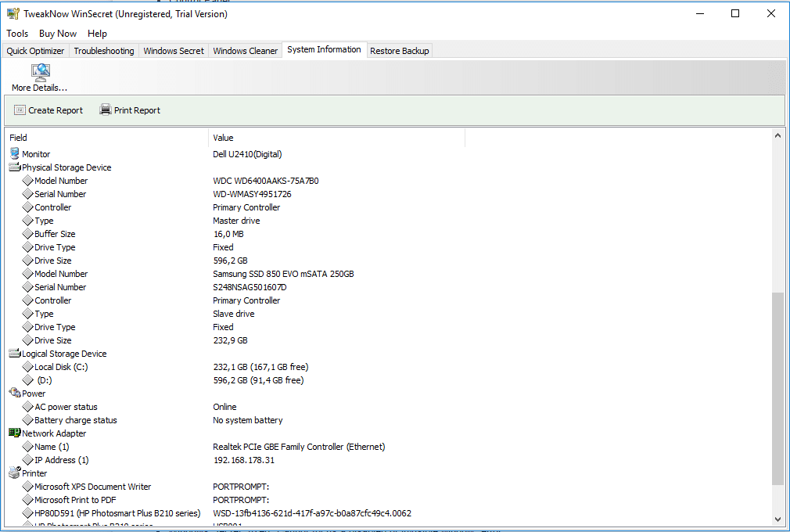Image resolution: width=790 pixels, height=532 pixels.
Task: Select the Network Adapter card icon
Action: click(15, 433)
